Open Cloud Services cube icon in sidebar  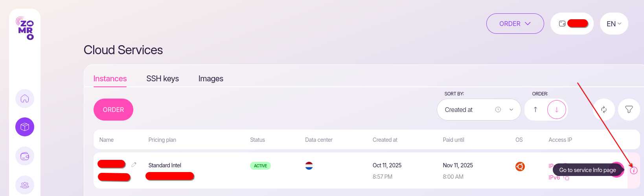pos(25,127)
